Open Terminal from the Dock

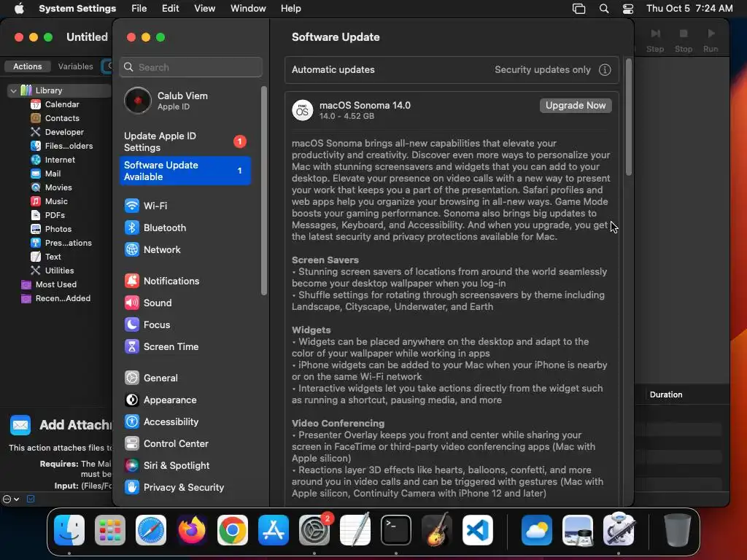(396, 530)
